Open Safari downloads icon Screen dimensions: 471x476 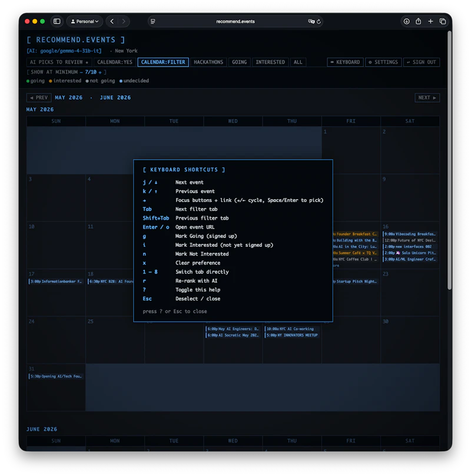tap(406, 21)
